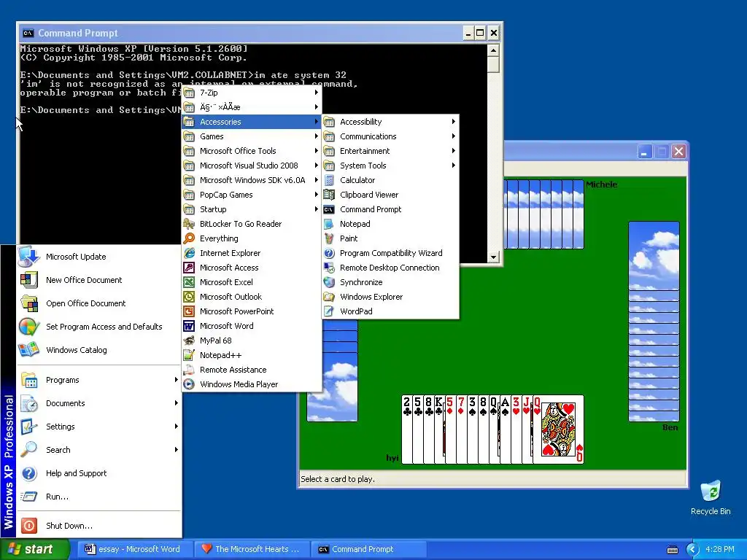Screen dimensions: 747x560
Task: Click the Microsoft PowerPoint icon
Action: pyautogui.click(x=189, y=311)
